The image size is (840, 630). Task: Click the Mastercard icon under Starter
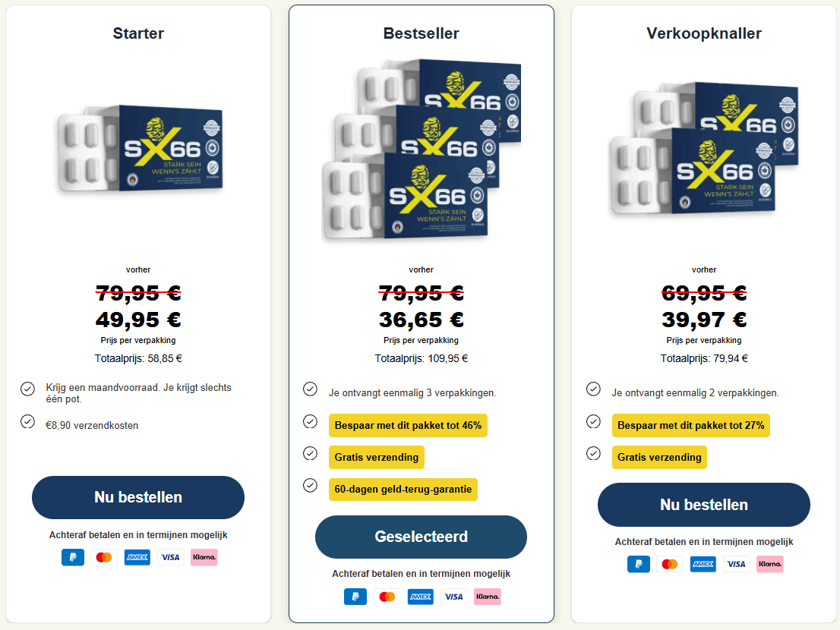(104, 557)
